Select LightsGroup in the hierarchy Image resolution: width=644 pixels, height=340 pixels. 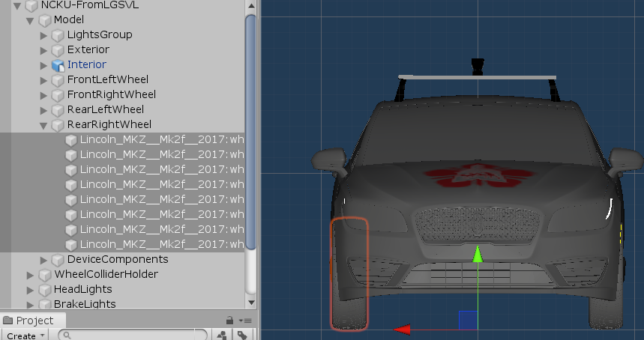[100, 34]
